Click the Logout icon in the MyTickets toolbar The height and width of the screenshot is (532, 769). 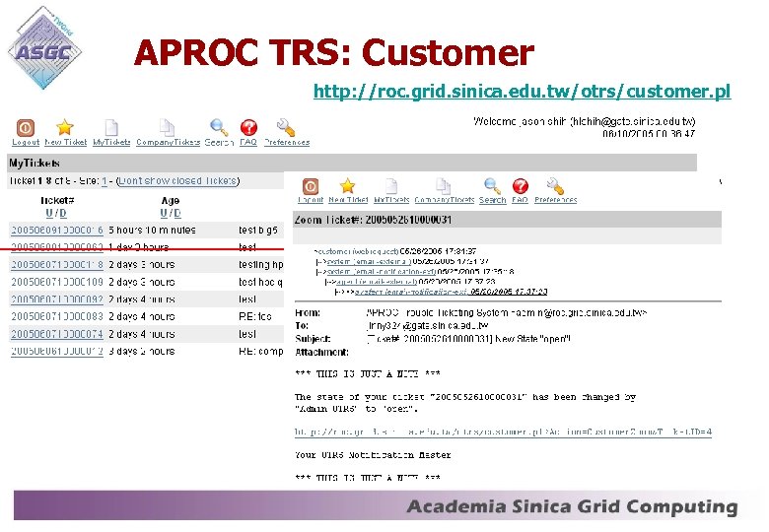coord(26,128)
